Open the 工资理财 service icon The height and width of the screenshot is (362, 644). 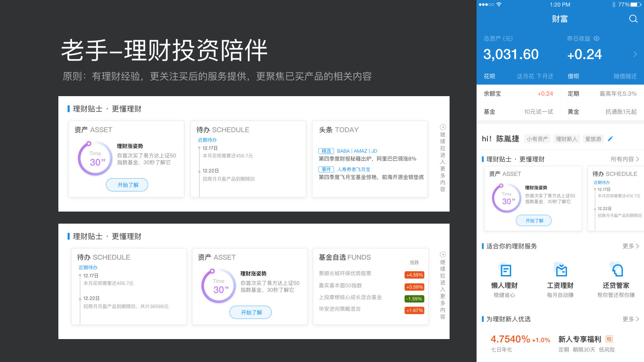(x=560, y=270)
